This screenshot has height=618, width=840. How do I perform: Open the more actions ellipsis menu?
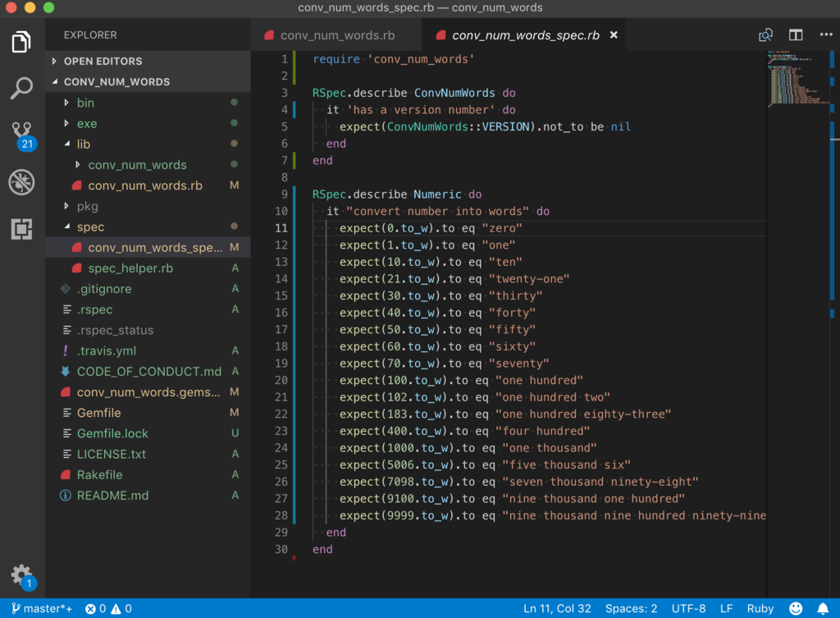[x=826, y=34]
